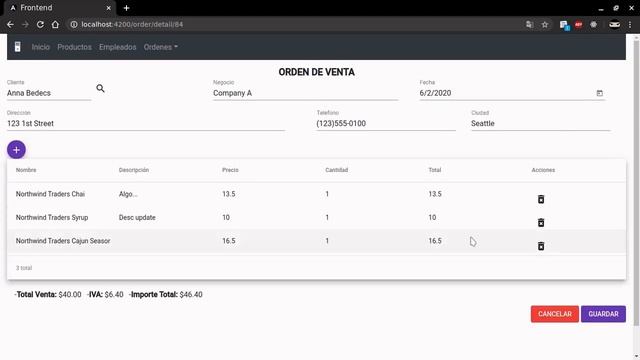Click the translate page icon in the address bar
The height and width of the screenshot is (360, 640).
(529, 24)
